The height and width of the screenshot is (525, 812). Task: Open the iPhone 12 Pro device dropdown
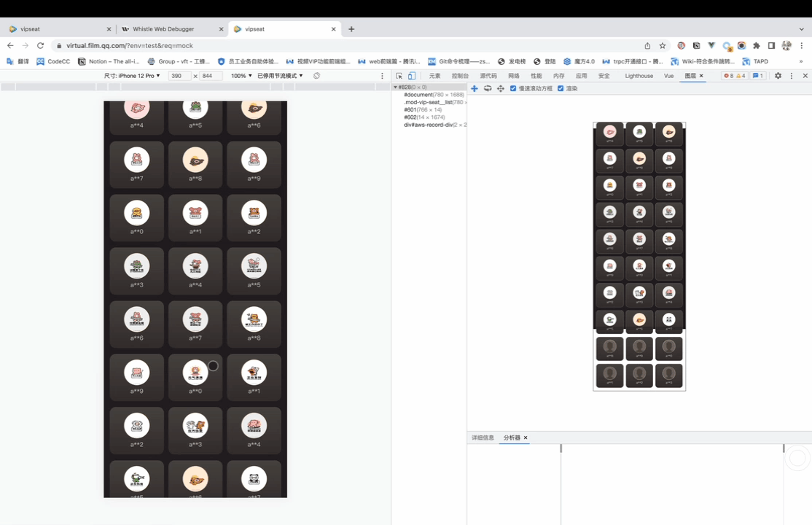coord(132,76)
